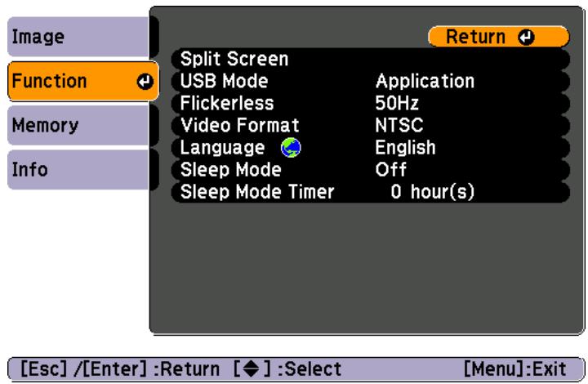Click the NTSC video format value
Viewport: 588px width, 384px height.
click(x=399, y=125)
